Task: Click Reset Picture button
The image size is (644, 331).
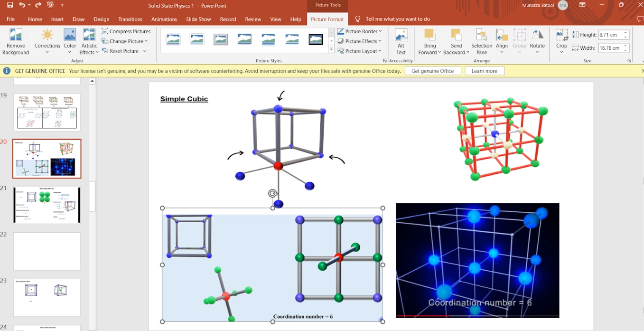Action: pos(121,51)
